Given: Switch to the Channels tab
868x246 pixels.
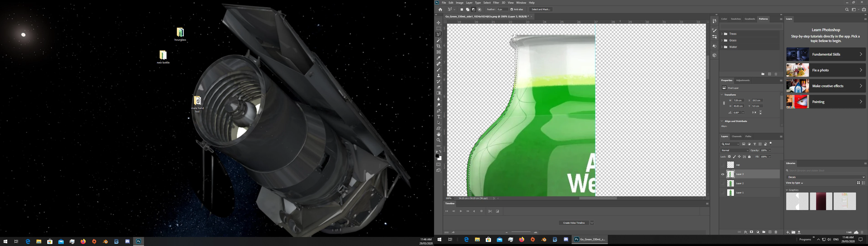Looking at the screenshot, I should (737, 137).
